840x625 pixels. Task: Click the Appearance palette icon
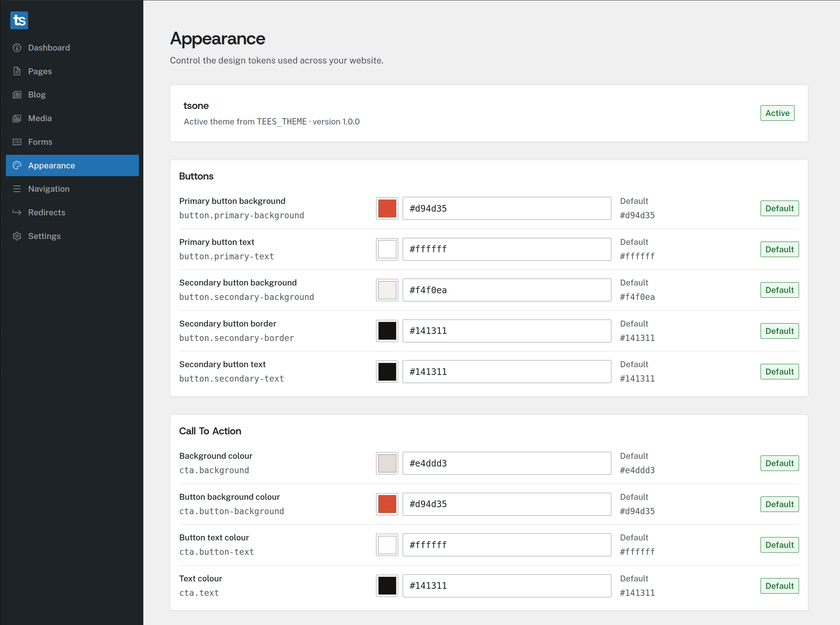pos(17,165)
